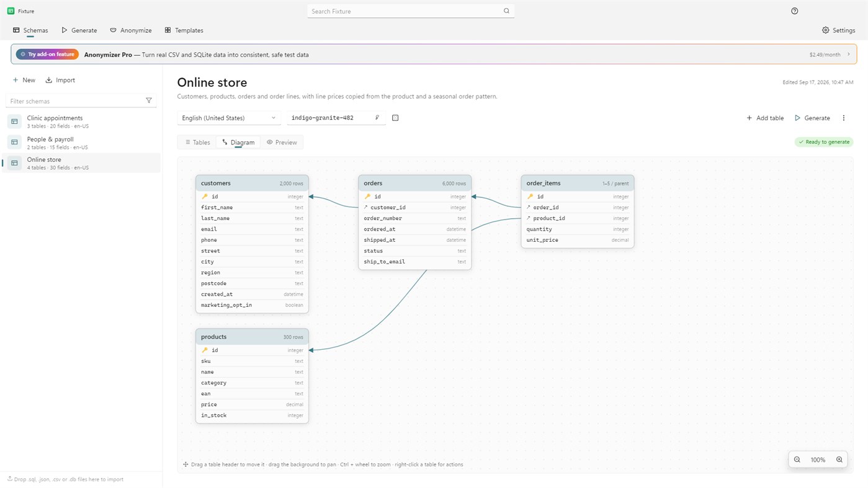Viewport: 868px width, 488px height.
Task: Click the foreign-key arrow beside product_id
Action: pyautogui.click(x=529, y=218)
